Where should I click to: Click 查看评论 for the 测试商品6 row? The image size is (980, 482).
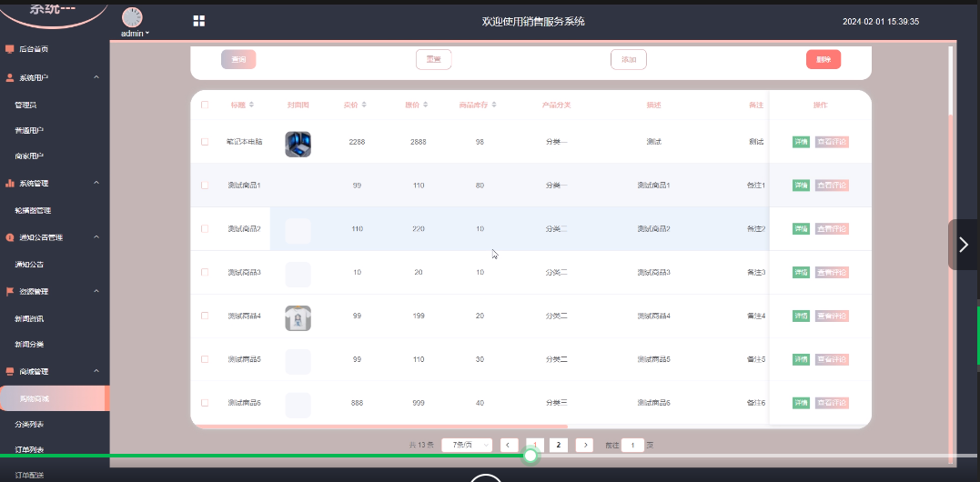[832, 403]
